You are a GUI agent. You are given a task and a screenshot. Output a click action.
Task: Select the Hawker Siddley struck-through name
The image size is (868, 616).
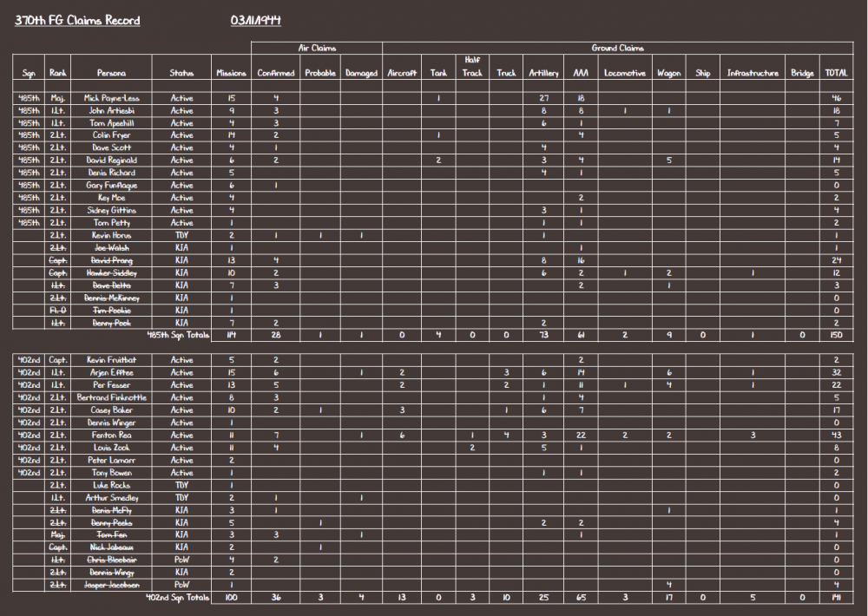(x=111, y=272)
